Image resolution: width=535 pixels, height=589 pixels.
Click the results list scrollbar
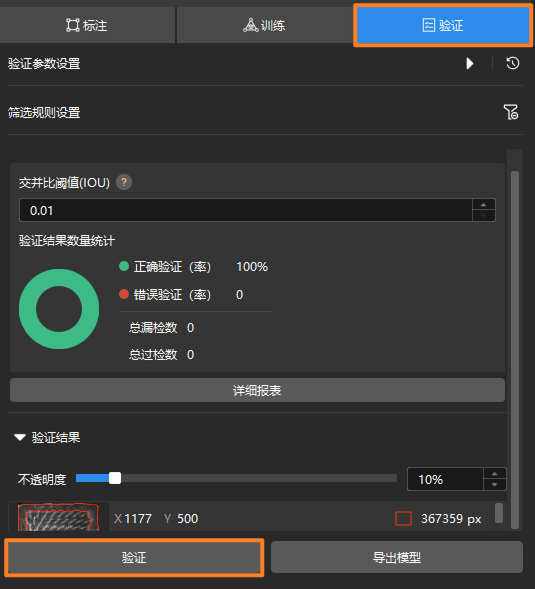[499, 513]
